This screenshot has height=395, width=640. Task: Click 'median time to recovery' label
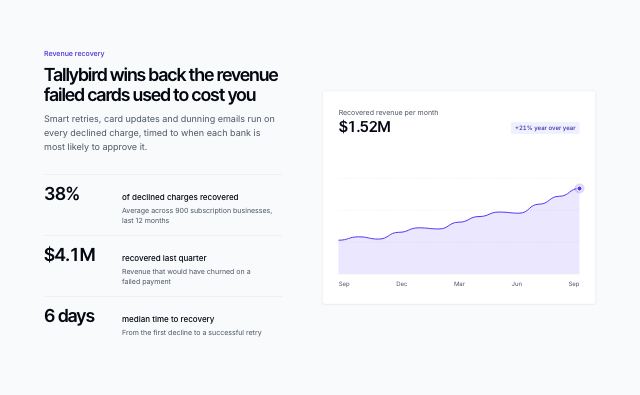[168, 319]
